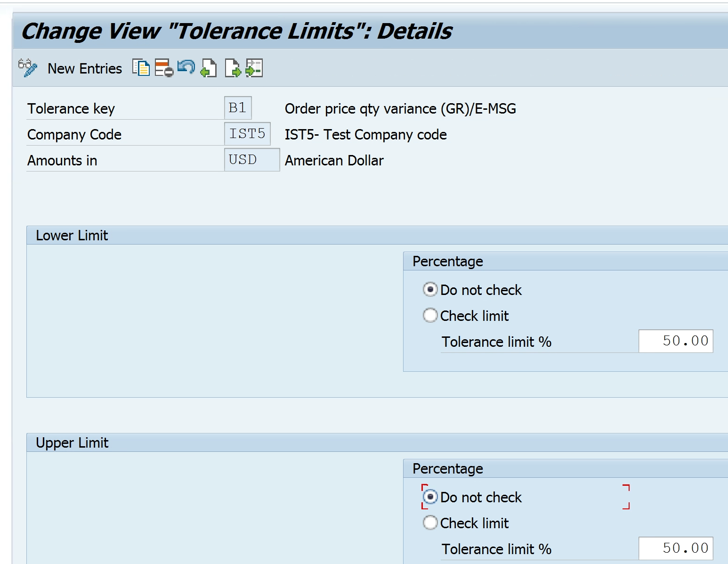The height and width of the screenshot is (564, 728).
Task: Click the Change View 'Tolerance Limits' title
Action: [x=237, y=31]
